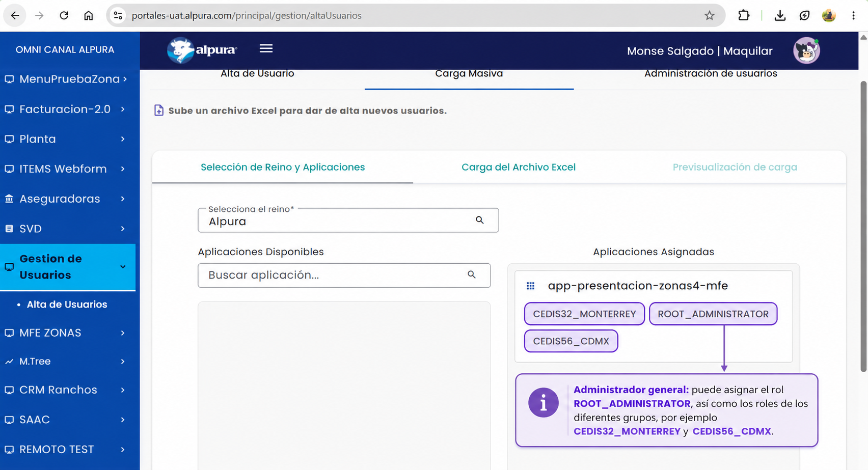Screen dimensions: 868x470
Task: Expand the ITEMS Webform chevron
Action: click(123, 169)
